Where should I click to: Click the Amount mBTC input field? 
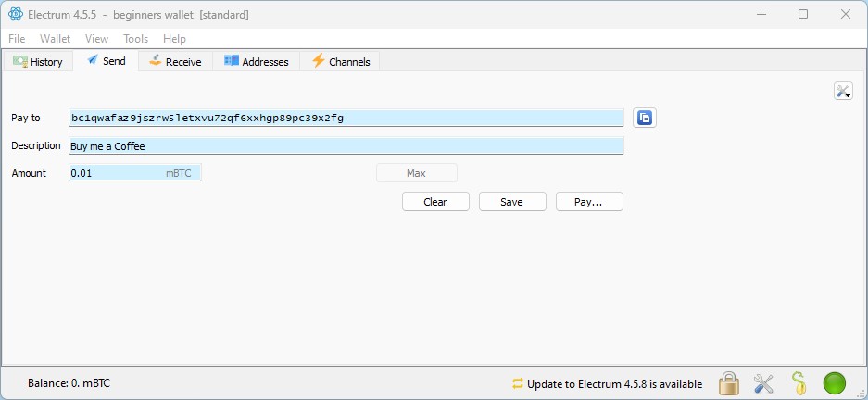tap(116, 173)
